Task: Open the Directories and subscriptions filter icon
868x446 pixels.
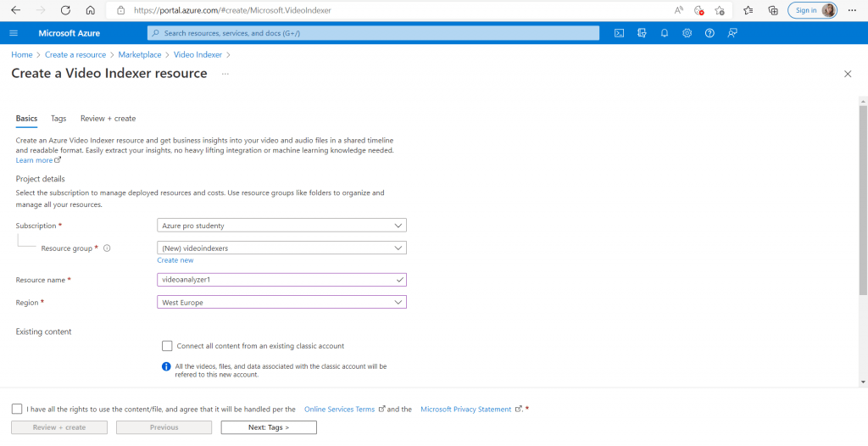Action: tap(642, 33)
